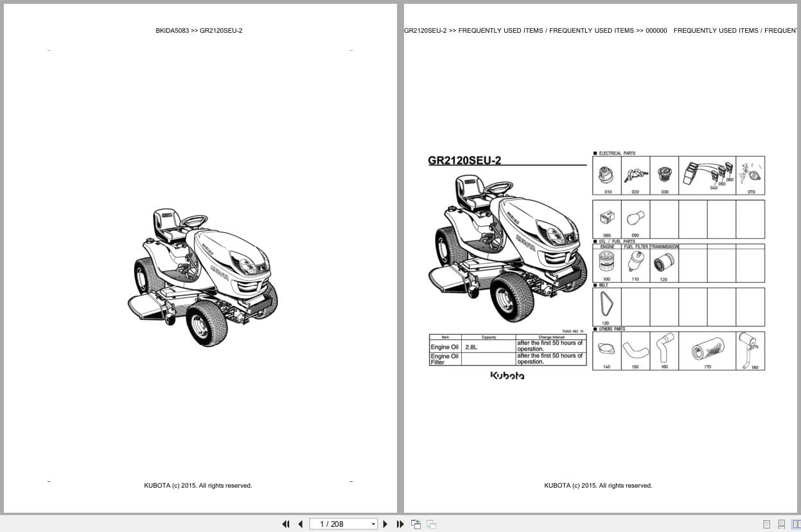Click hose part 150
Viewport: 801px width, 532px height.
635,351
